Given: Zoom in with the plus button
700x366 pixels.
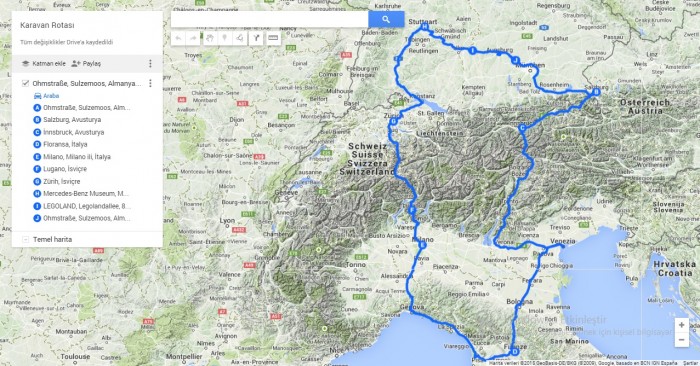Looking at the screenshot, I should pos(681,325).
